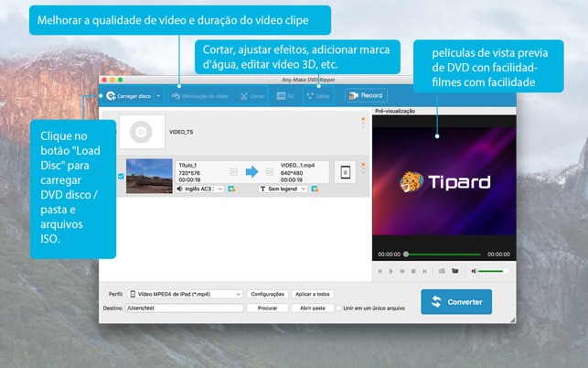Viewport: 588px width, 368px height.
Task: Select the VIDEO_TS disc thumbnail
Action: [142, 132]
